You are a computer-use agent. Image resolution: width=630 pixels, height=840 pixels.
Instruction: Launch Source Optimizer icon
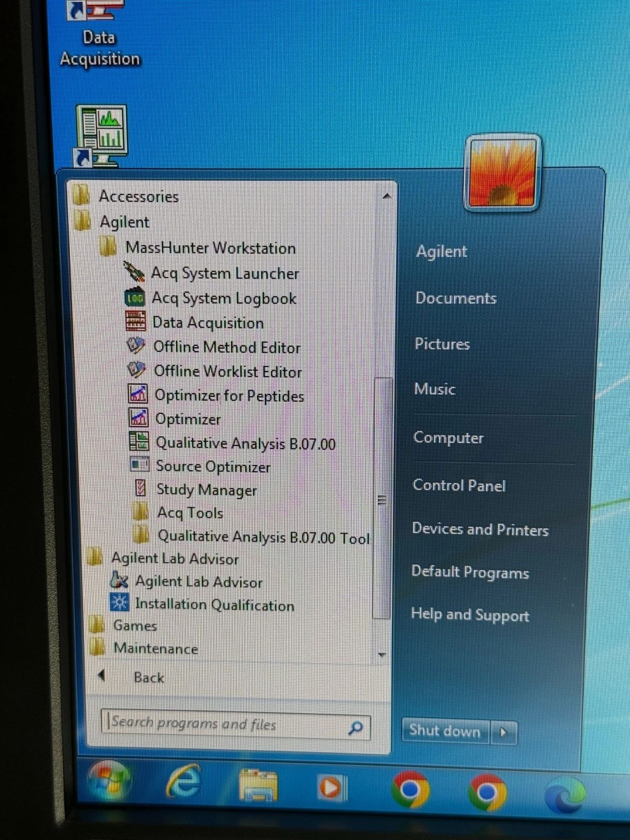click(x=140, y=465)
